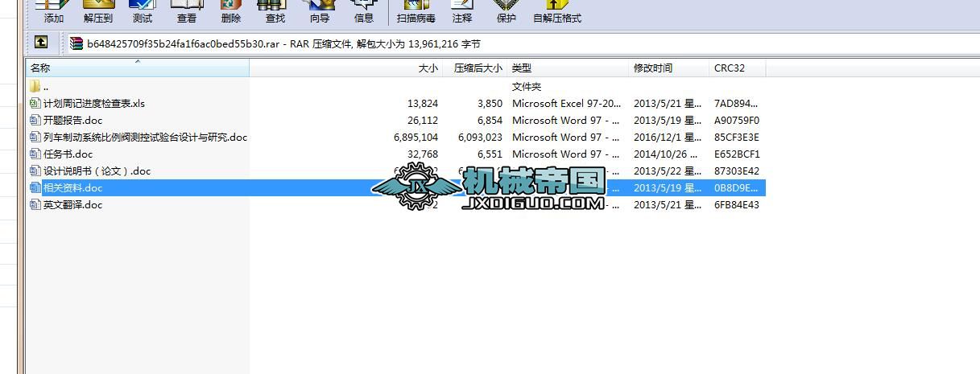The height and width of the screenshot is (374, 980).
Task: Click the size value 13,824
Action: [x=423, y=103]
